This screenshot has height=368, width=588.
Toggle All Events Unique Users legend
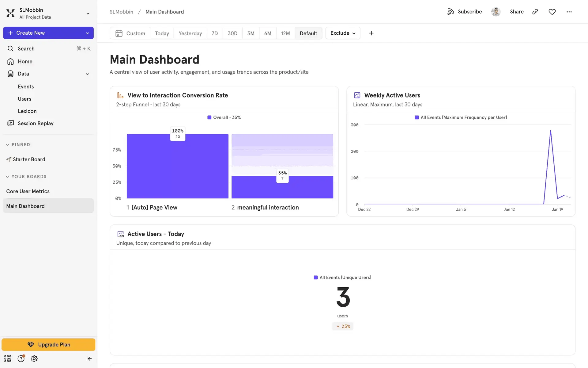tap(342, 278)
